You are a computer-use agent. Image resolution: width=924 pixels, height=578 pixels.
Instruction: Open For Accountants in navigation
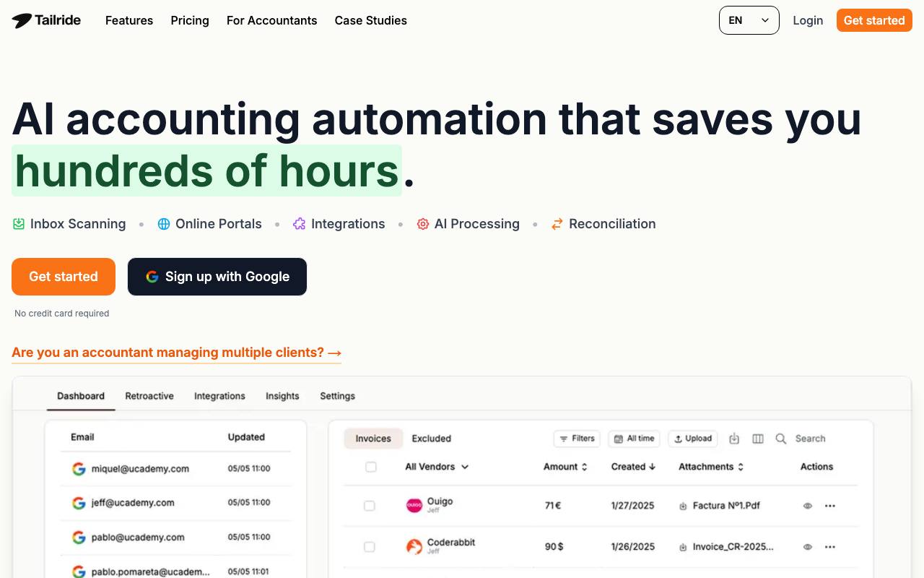(272, 20)
